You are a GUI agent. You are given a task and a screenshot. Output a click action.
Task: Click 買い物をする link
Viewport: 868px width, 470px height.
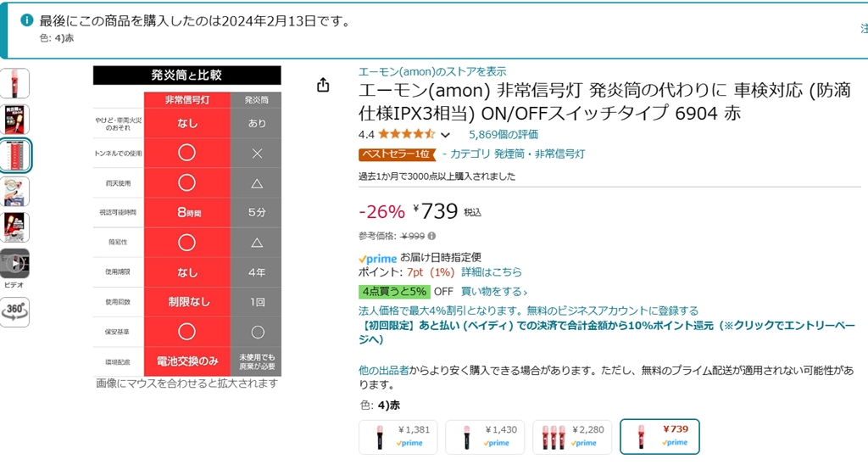click(x=494, y=292)
